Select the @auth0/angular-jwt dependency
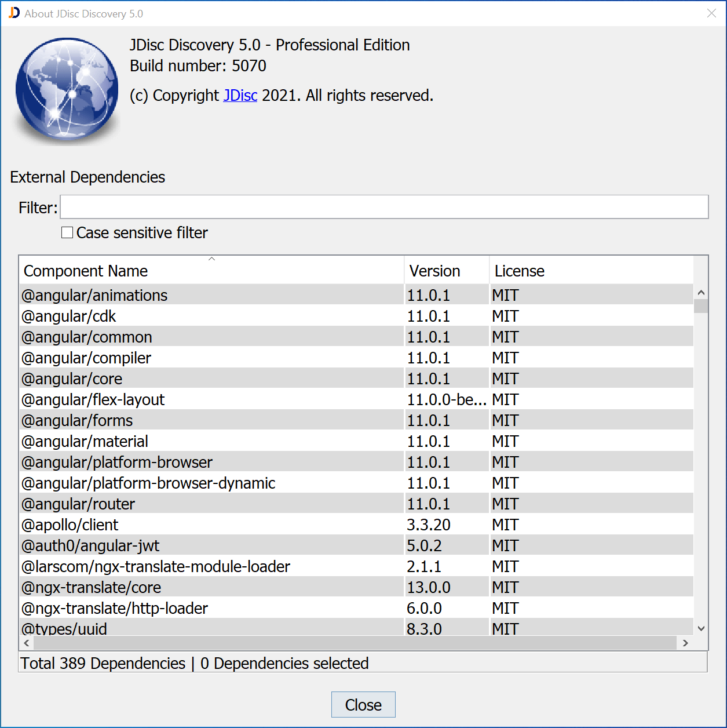727x728 pixels. coord(174,545)
